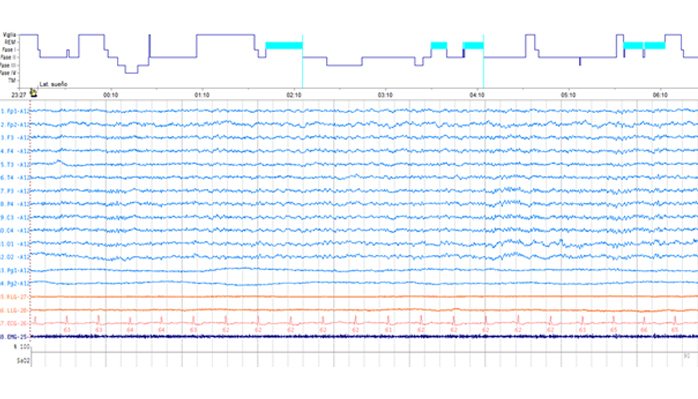This screenshot has height=399, width=698.
Task: Jump to 01:10 on the hypnogram timeline
Action: pyautogui.click(x=202, y=95)
